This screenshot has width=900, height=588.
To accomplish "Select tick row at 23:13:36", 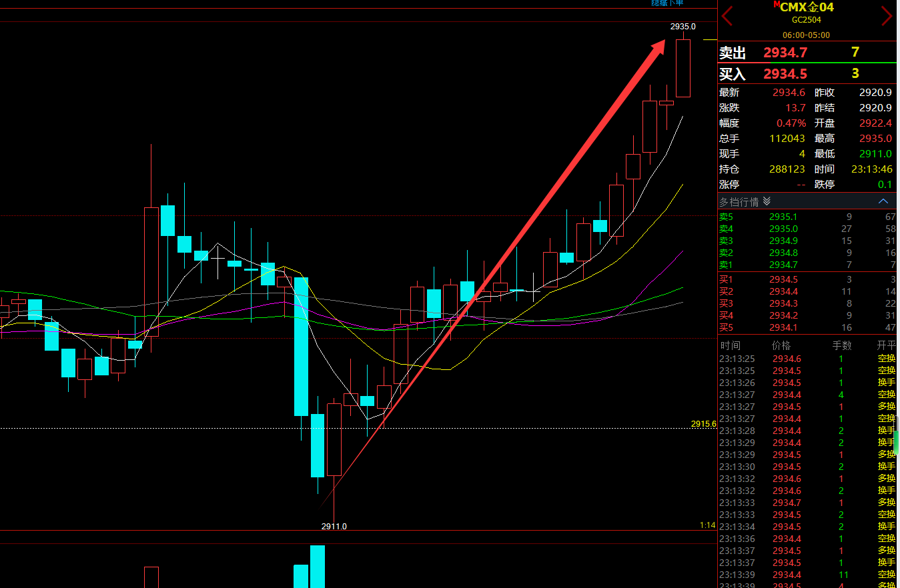I will pyautogui.click(x=807, y=539).
